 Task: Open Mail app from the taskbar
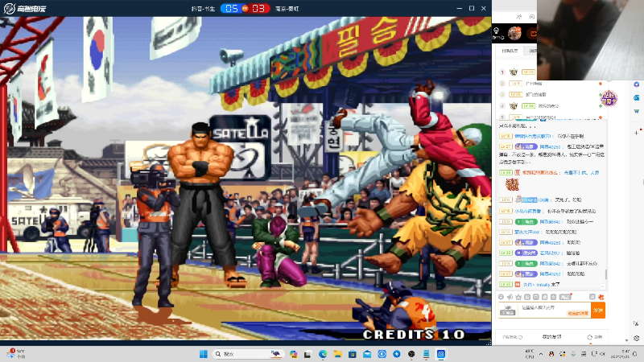tap(367, 354)
